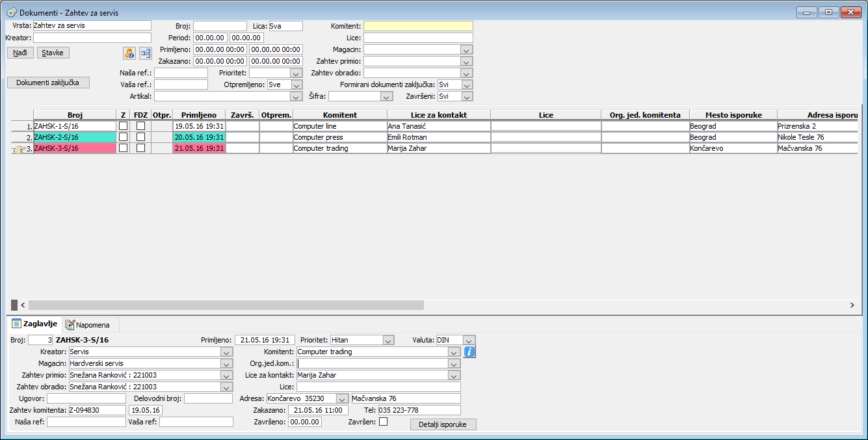The width and height of the screenshot is (868, 440).
Task: Expand the Kreator Servis dropdown
Action: pyautogui.click(x=226, y=352)
